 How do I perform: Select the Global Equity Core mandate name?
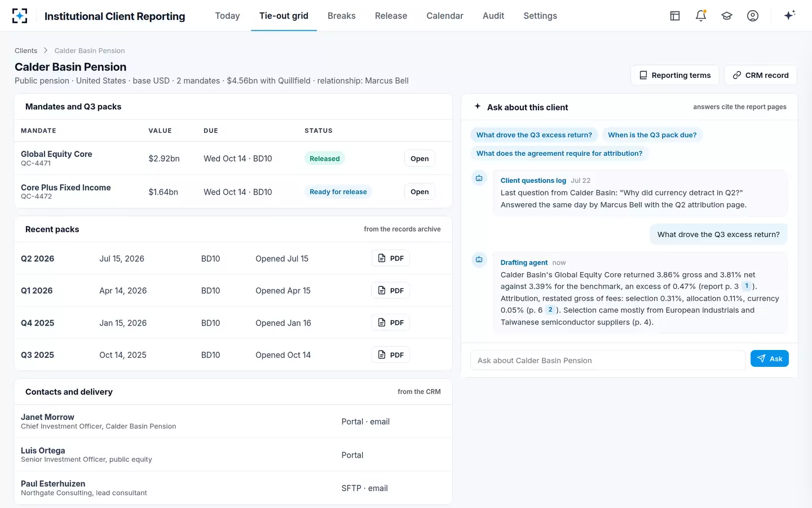click(x=56, y=154)
